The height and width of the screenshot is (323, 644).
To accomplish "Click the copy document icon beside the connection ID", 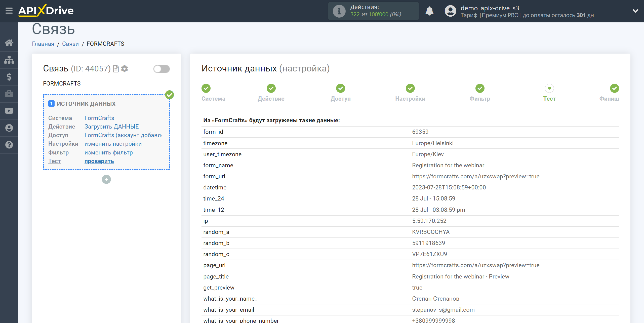I will coord(116,69).
